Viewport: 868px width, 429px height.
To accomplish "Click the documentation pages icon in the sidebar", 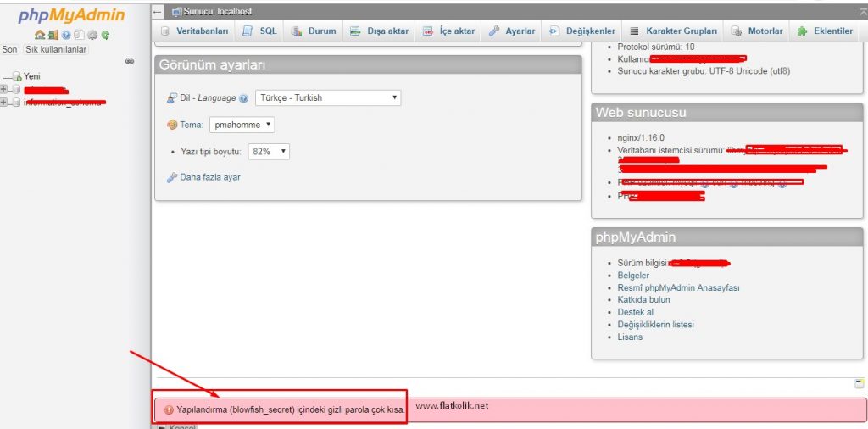I will pyautogui.click(x=79, y=35).
